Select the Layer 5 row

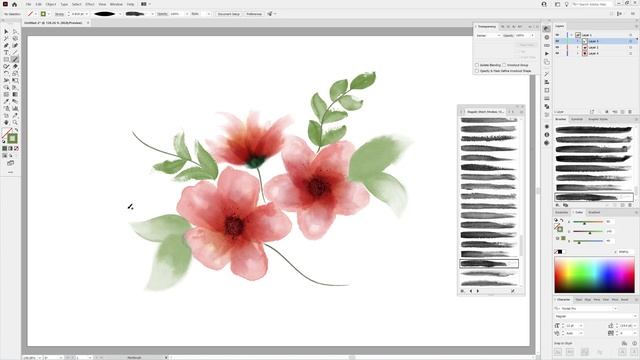pyautogui.click(x=595, y=41)
